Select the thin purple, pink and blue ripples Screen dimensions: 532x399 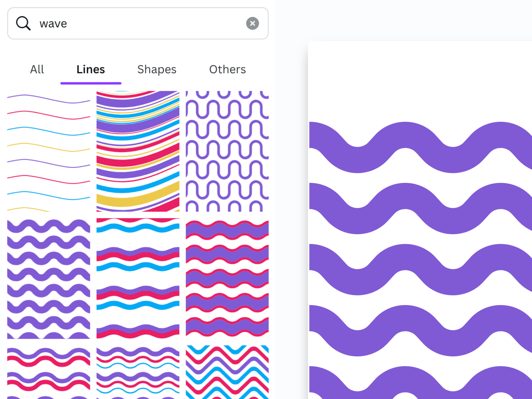[138, 372]
